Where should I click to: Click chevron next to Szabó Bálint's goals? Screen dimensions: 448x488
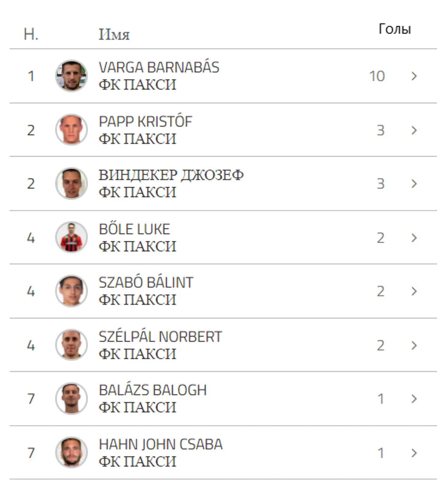(414, 291)
